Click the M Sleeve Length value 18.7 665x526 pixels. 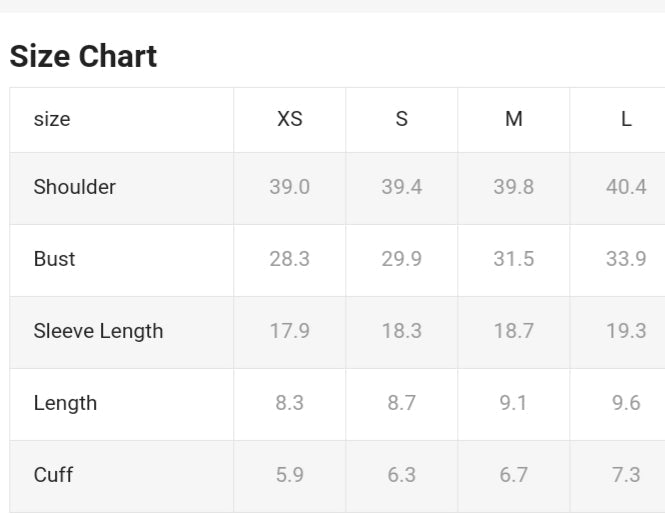[x=514, y=331]
